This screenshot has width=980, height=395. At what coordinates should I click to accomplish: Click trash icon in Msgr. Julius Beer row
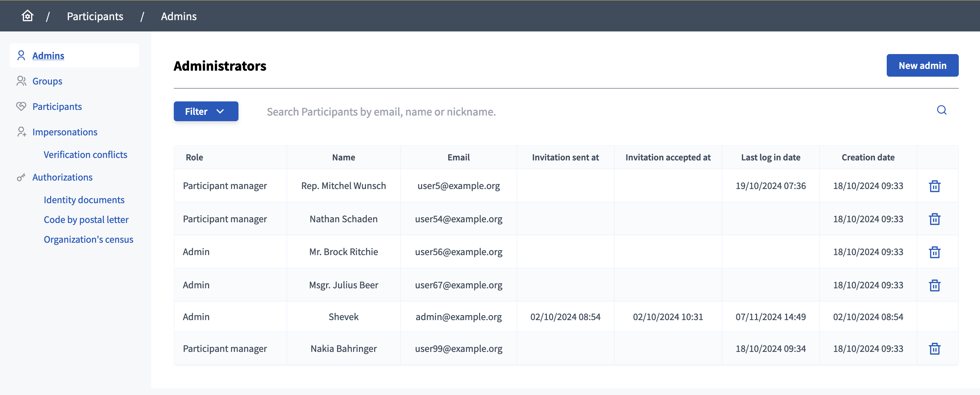tap(934, 285)
